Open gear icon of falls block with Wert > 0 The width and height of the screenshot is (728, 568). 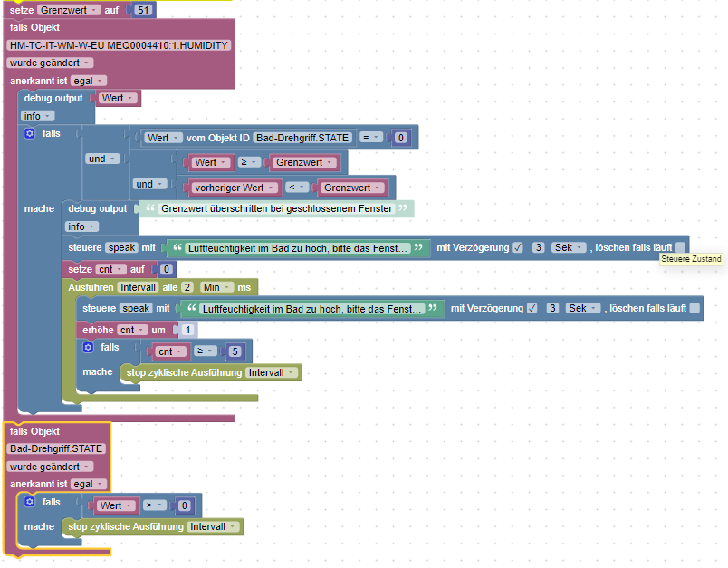[30, 502]
